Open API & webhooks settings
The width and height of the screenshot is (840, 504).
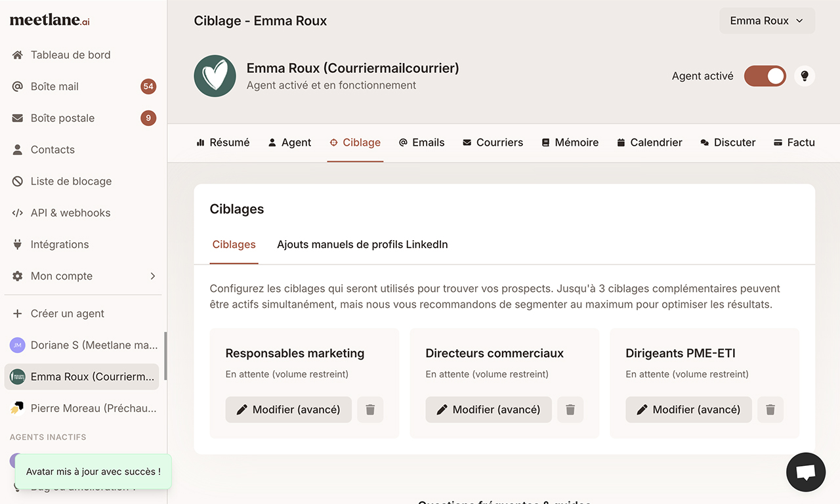[71, 213]
